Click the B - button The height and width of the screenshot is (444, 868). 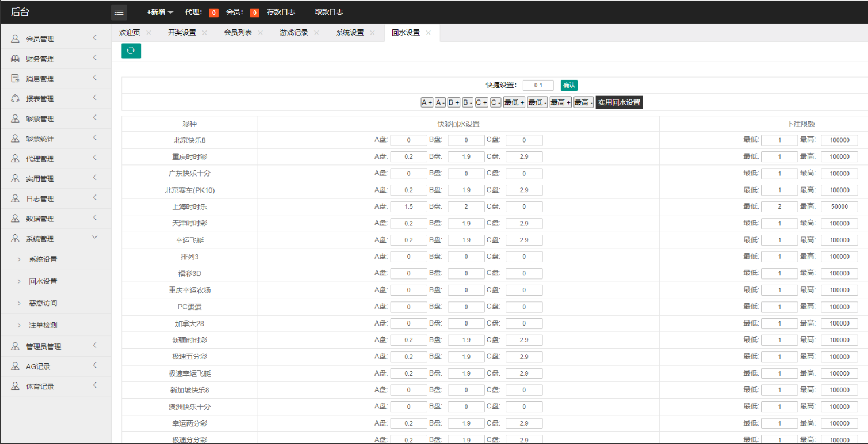pyautogui.click(x=468, y=102)
